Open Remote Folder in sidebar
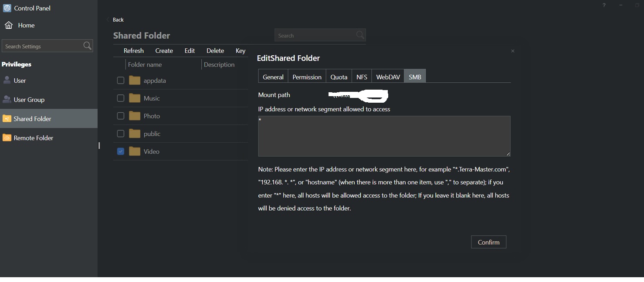The image size is (644, 282). pyautogui.click(x=49, y=138)
